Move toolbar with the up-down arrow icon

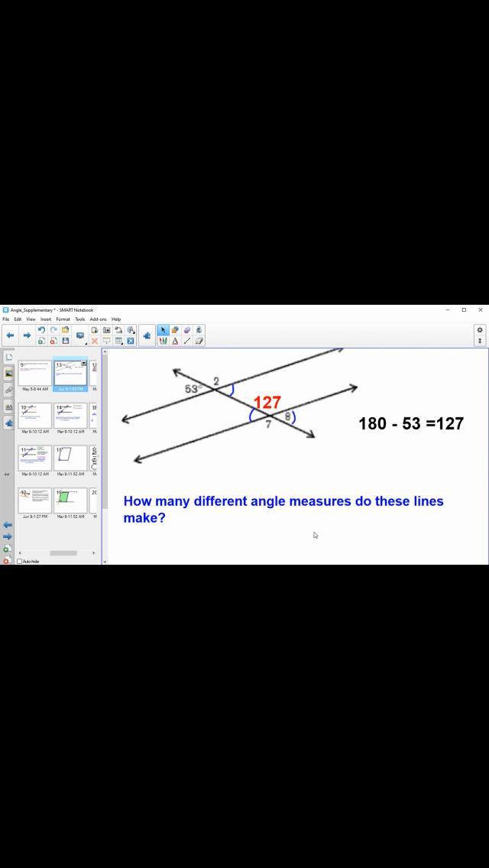pyautogui.click(x=480, y=341)
